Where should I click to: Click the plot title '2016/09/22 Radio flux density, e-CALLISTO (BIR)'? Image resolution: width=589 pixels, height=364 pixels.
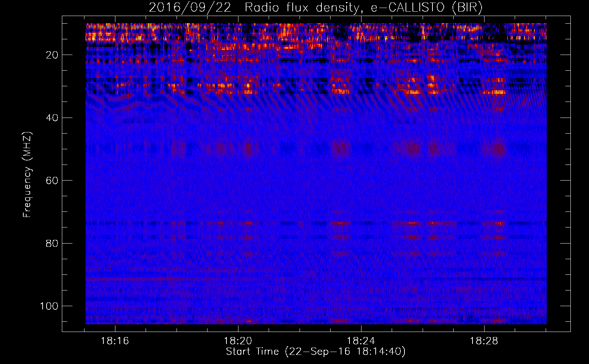coord(316,8)
